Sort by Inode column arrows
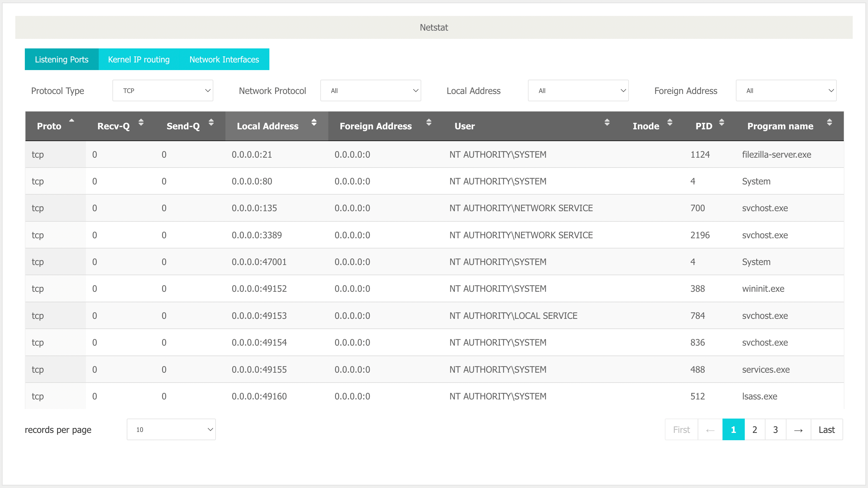 tap(670, 122)
